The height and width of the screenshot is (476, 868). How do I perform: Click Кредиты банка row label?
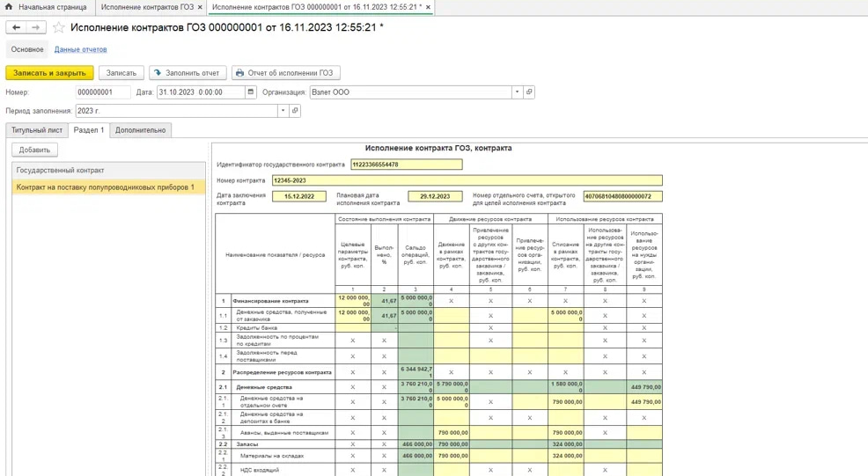tap(257, 327)
